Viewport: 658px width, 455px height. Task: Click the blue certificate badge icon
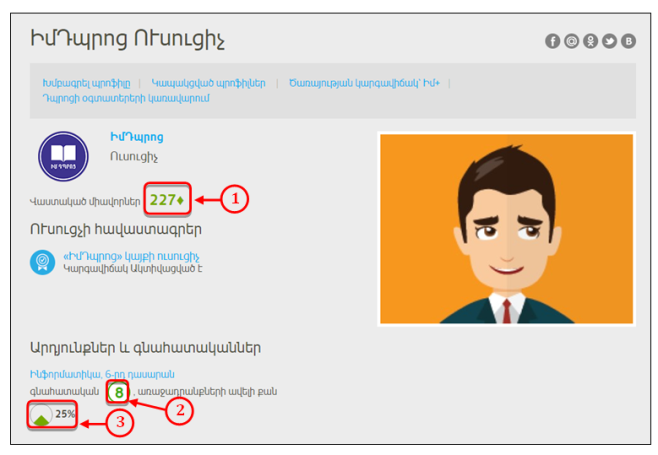click(42, 262)
